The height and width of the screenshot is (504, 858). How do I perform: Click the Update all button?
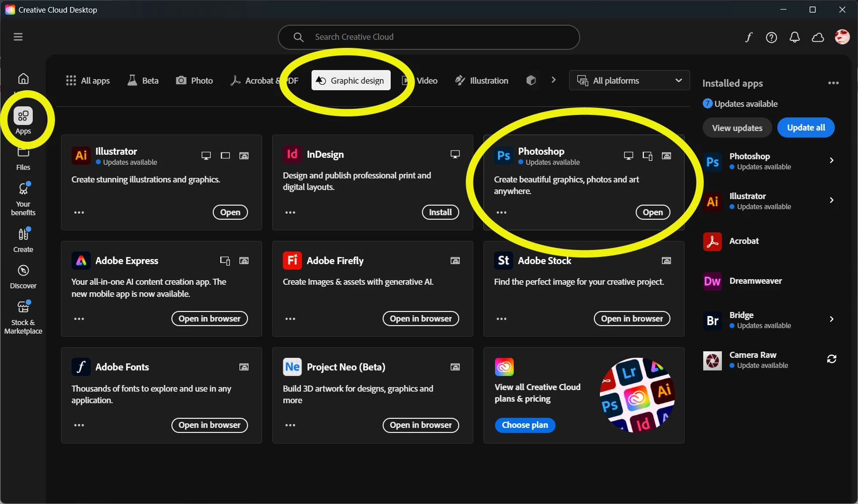(806, 128)
